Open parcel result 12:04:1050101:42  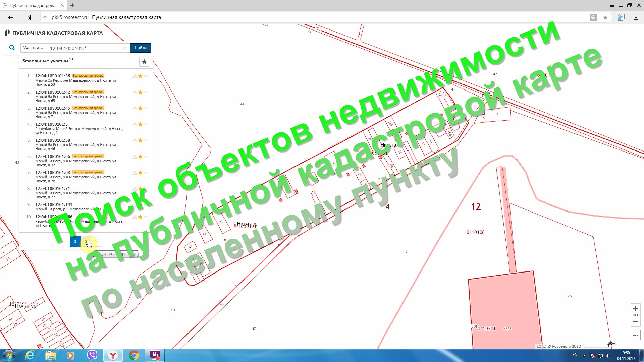pyautogui.click(x=53, y=92)
